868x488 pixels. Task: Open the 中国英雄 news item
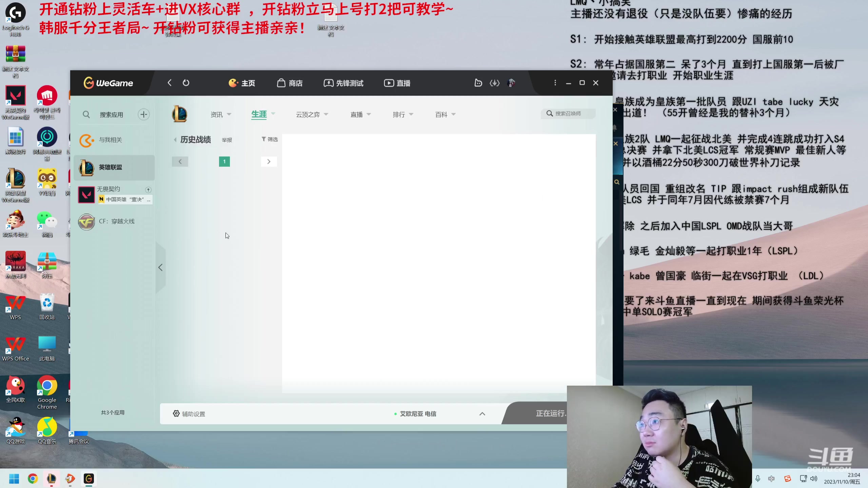click(x=125, y=199)
